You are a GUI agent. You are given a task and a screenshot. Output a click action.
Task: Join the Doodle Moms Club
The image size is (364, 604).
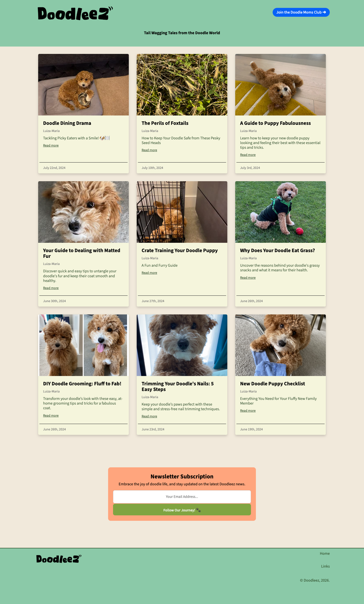coord(301,12)
